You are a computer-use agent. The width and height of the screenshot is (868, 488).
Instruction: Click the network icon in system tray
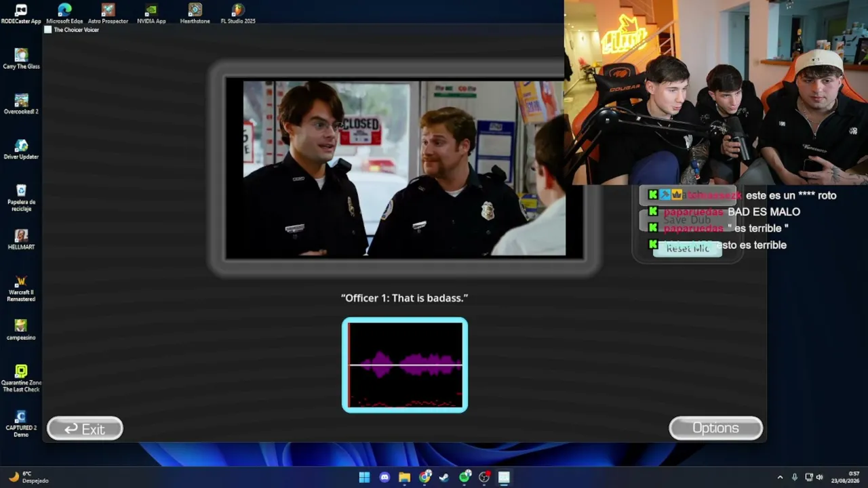pos(808,477)
